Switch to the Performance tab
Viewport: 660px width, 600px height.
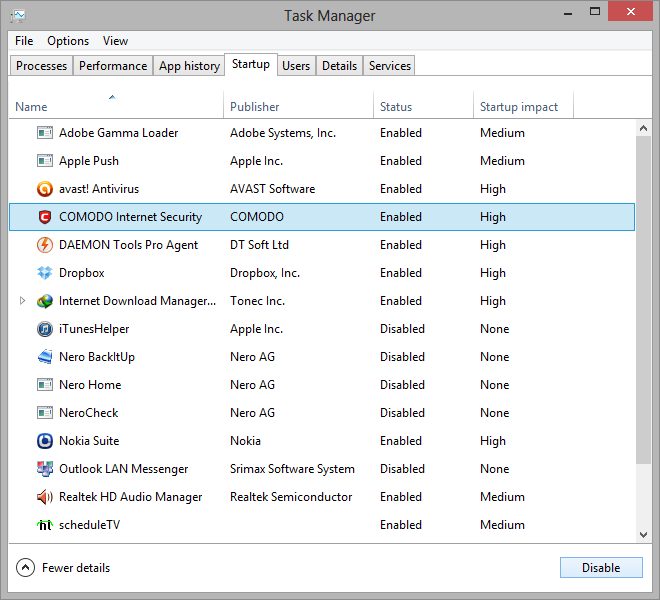[113, 66]
